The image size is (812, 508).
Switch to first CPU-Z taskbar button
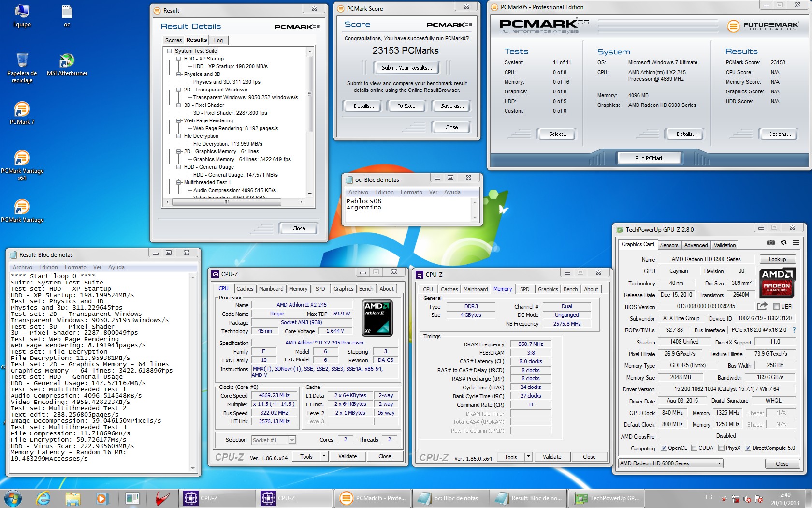click(217, 498)
